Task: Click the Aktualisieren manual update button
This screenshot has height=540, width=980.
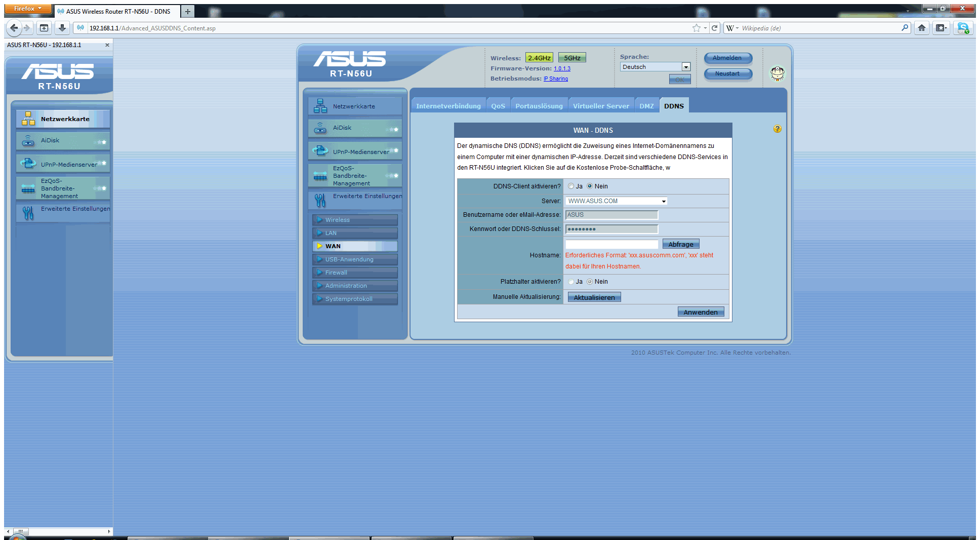Action: coord(594,297)
